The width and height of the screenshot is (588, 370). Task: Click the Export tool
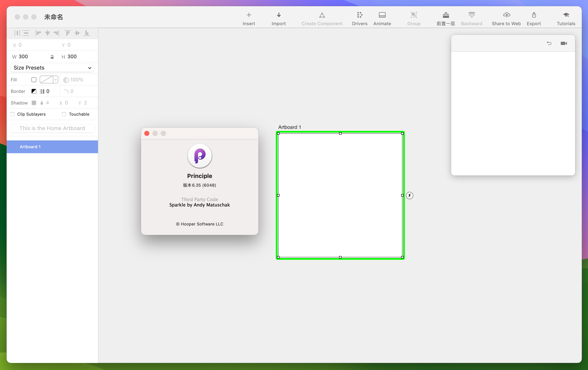(533, 18)
